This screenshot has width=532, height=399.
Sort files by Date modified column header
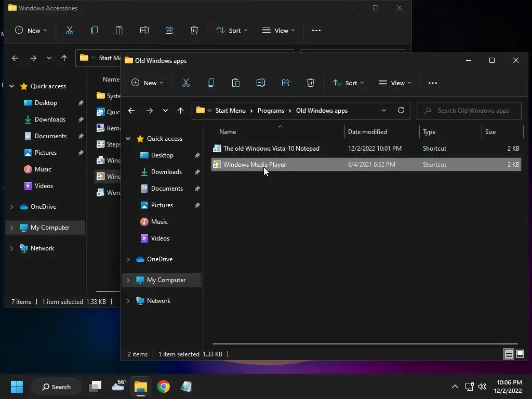(x=367, y=132)
